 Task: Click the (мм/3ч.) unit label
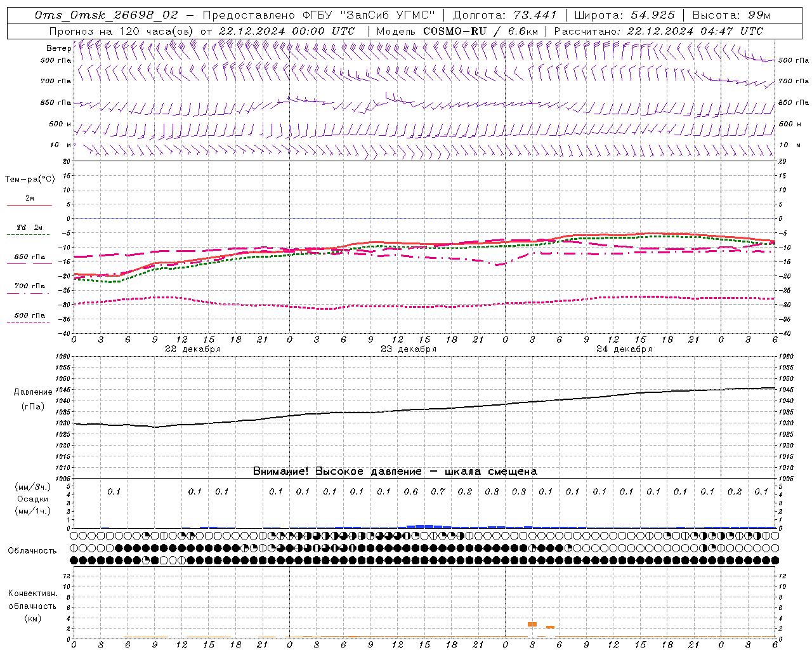coord(32,487)
